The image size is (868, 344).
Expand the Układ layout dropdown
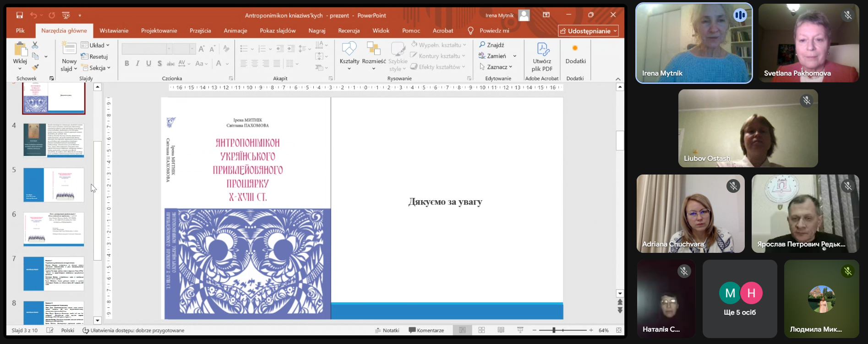[x=96, y=45]
